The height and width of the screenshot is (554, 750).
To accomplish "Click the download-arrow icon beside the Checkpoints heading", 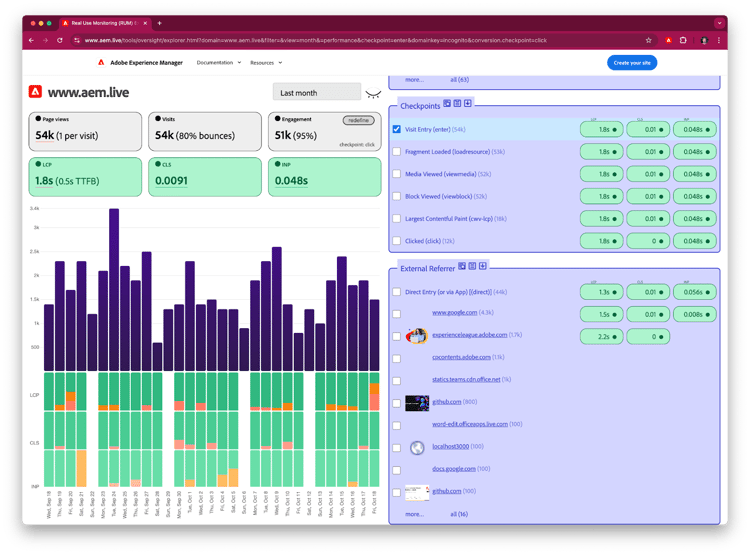I will 468,103.
